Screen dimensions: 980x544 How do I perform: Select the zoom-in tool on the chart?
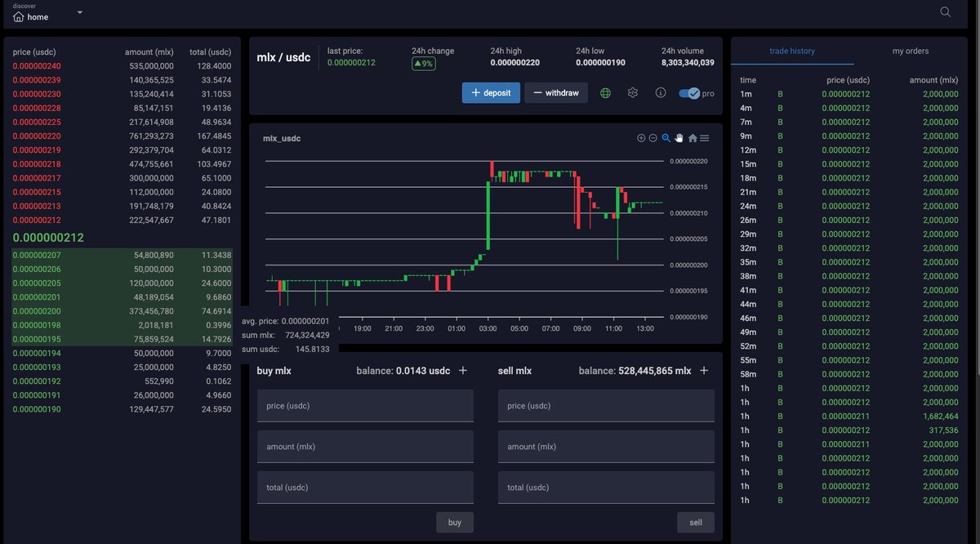pos(641,138)
